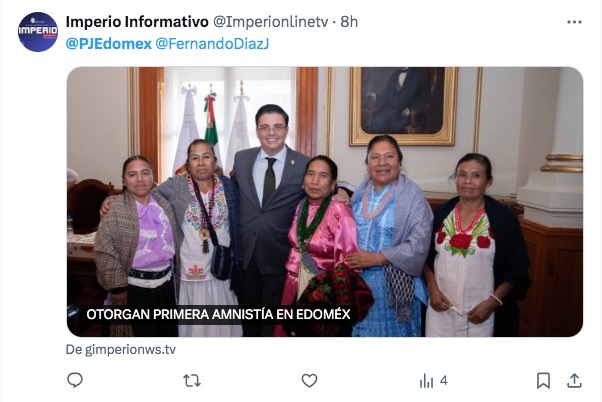
Task: Click the view count number 4
Action: pyautogui.click(x=444, y=381)
